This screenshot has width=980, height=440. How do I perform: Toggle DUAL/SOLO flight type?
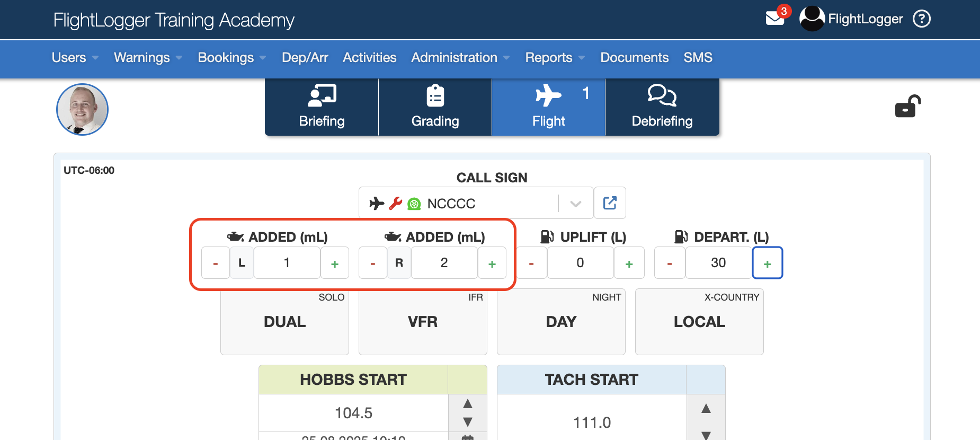point(284,322)
